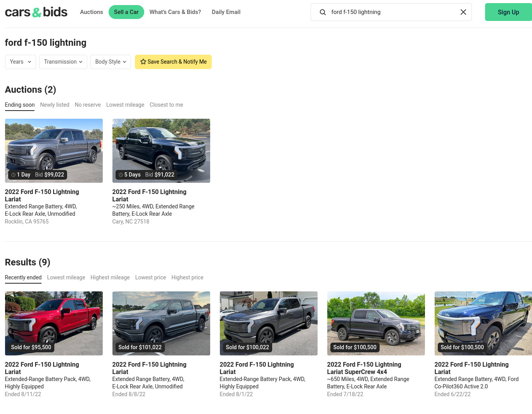
Task: Open the Body Style filter dropdown
Action: click(x=111, y=62)
